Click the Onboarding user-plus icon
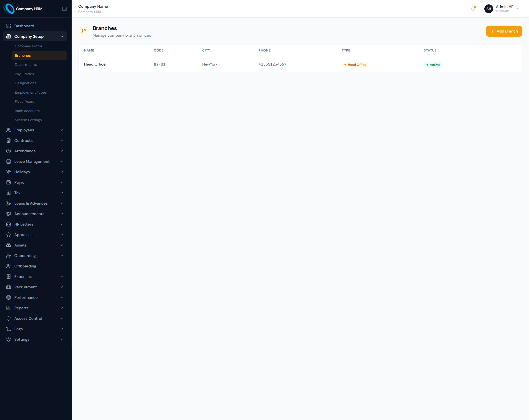The width and height of the screenshot is (529, 420). (x=9, y=256)
